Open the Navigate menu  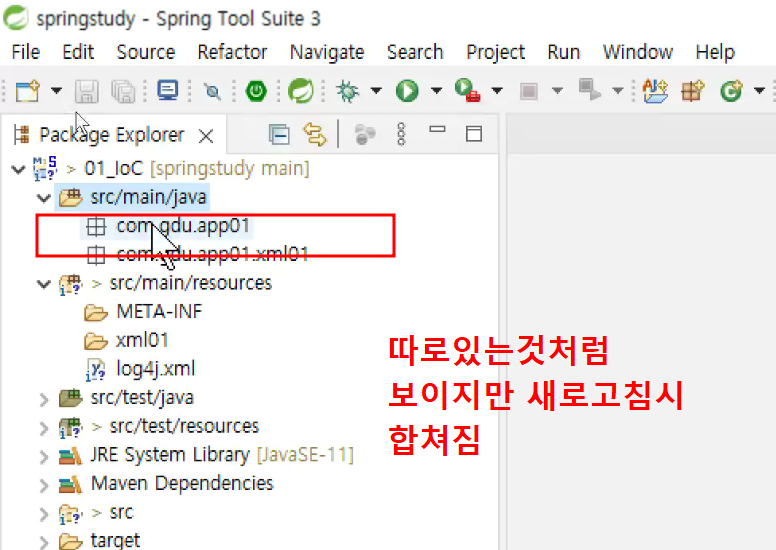coord(327,52)
